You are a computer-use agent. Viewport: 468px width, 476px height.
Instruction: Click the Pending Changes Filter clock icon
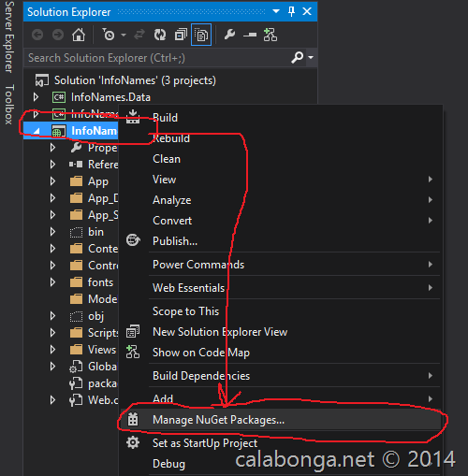click(x=109, y=35)
